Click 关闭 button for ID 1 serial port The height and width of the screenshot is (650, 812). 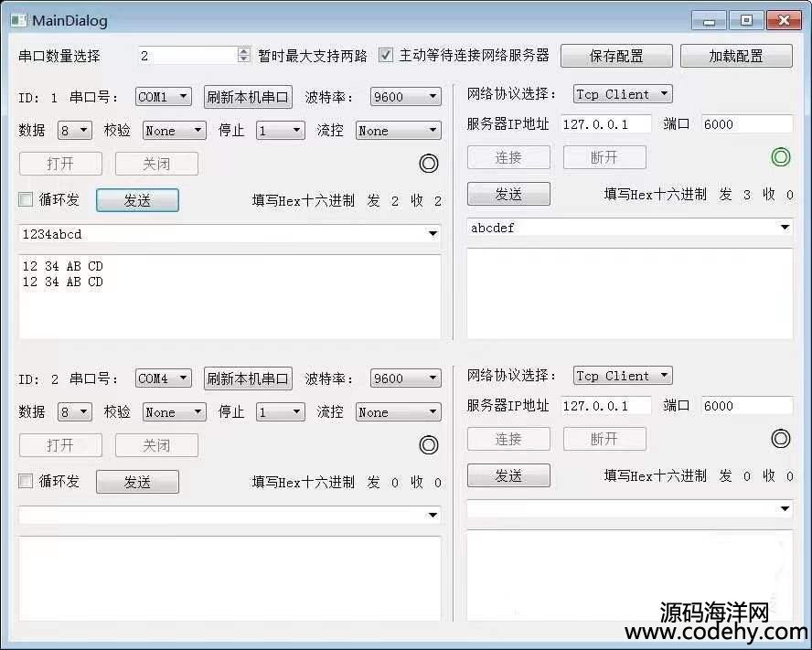[x=156, y=164]
